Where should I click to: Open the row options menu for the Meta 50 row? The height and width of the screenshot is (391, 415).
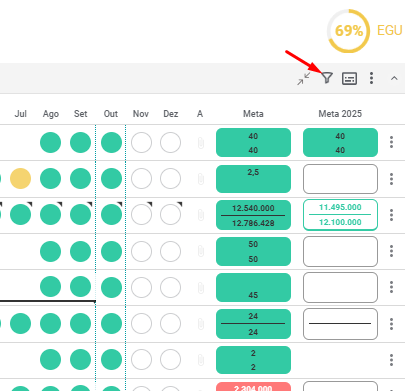391,251
